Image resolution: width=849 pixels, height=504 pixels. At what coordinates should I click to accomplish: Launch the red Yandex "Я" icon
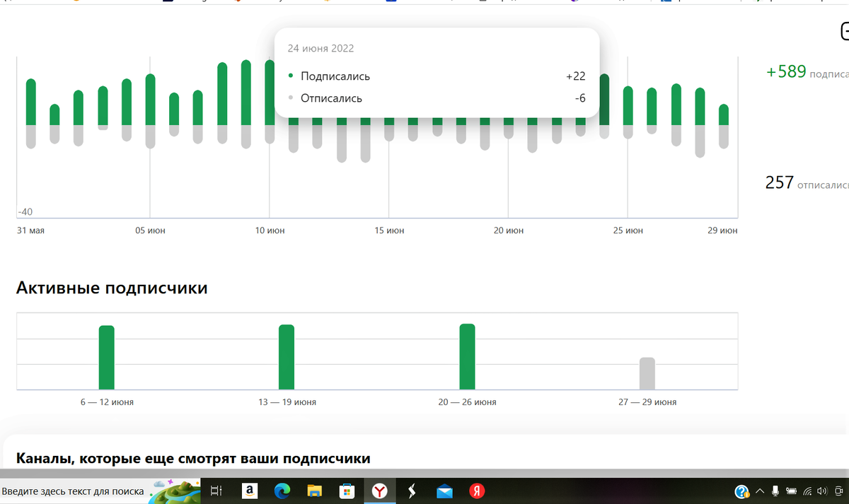[478, 491]
